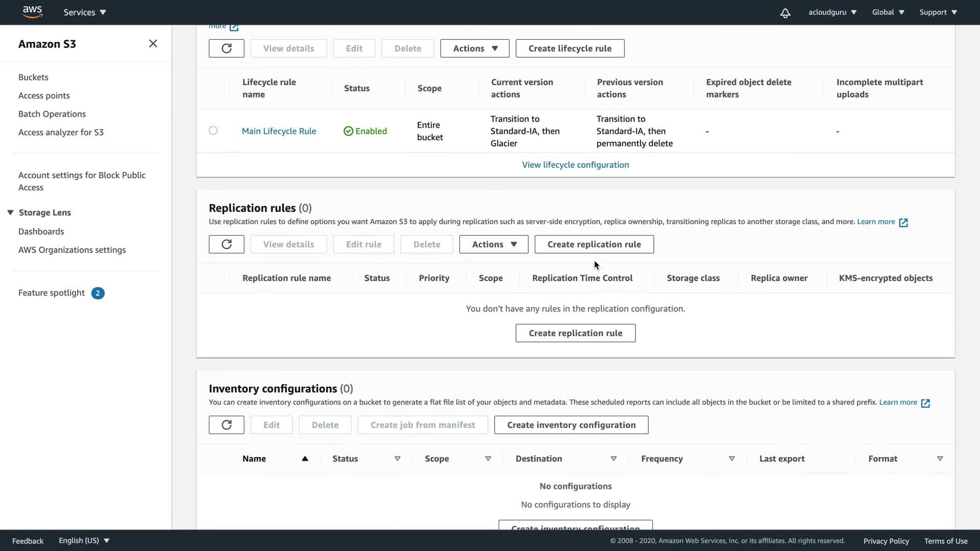
Task: Open the Services menu
Action: pyautogui.click(x=85, y=12)
